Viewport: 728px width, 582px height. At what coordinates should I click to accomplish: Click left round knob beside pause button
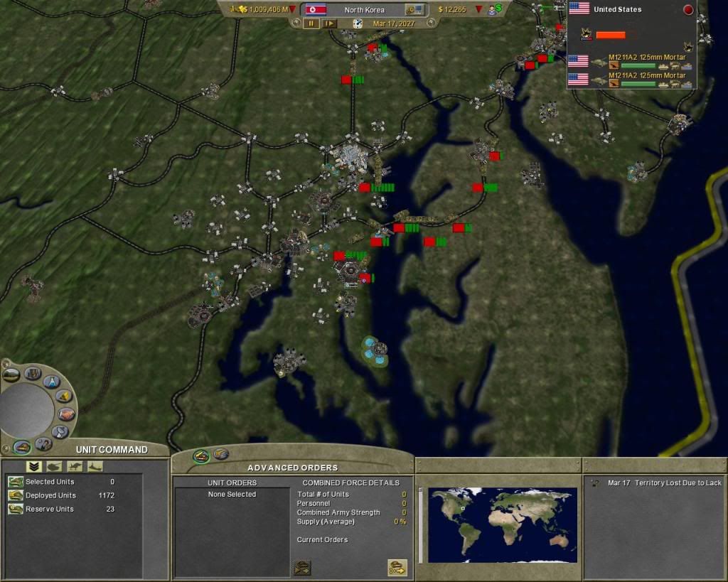[x=296, y=22]
